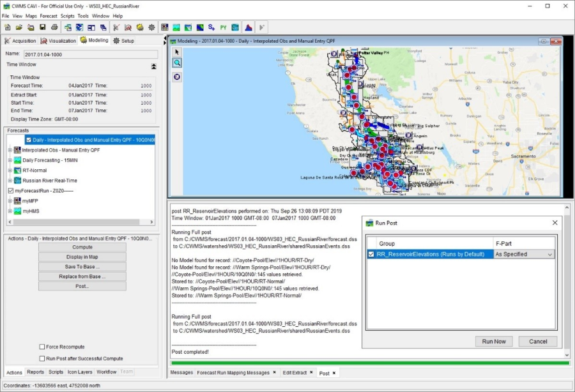Click the Visualization toolbar icon
Screen dimensions: 575x392
pos(128,27)
